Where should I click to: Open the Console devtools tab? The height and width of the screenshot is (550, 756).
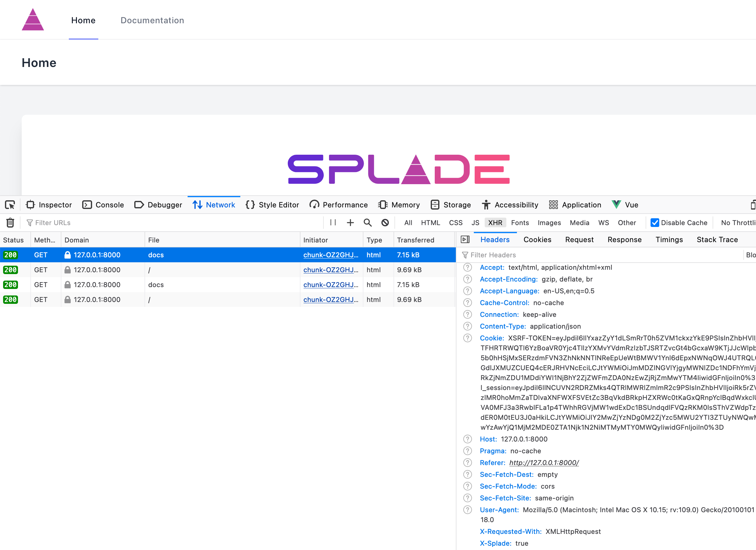point(103,205)
